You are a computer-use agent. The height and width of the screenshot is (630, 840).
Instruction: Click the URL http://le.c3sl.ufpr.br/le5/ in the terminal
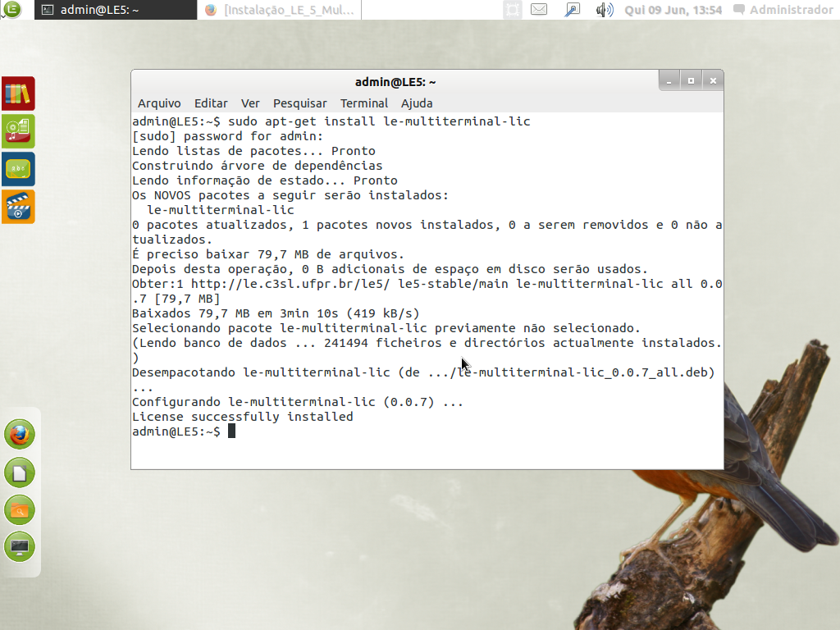(291, 284)
